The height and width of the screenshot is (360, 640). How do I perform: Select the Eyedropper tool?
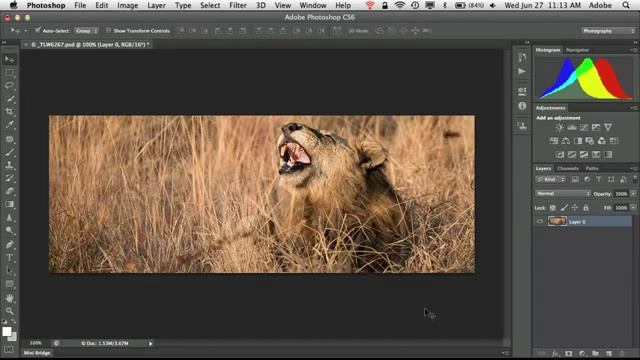(9, 125)
